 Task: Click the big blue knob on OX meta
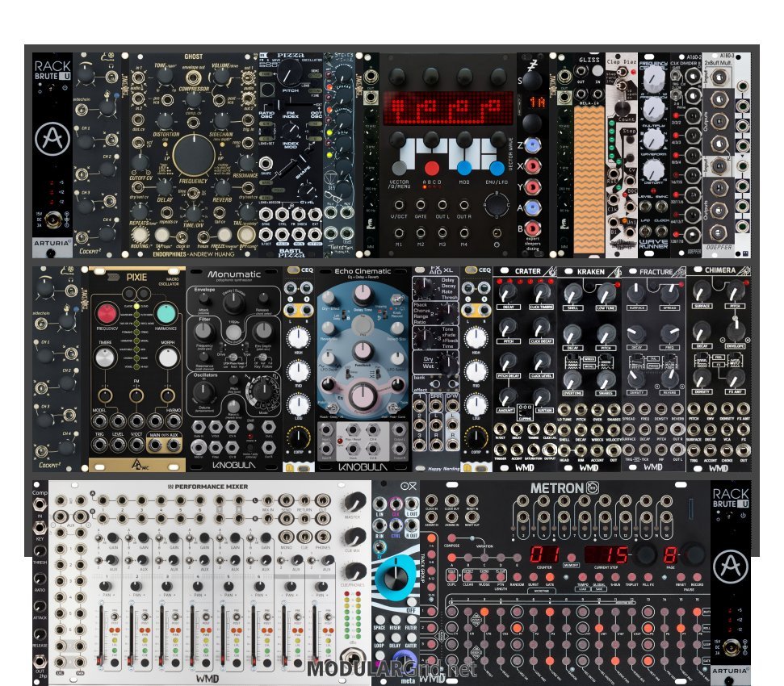click(396, 578)
